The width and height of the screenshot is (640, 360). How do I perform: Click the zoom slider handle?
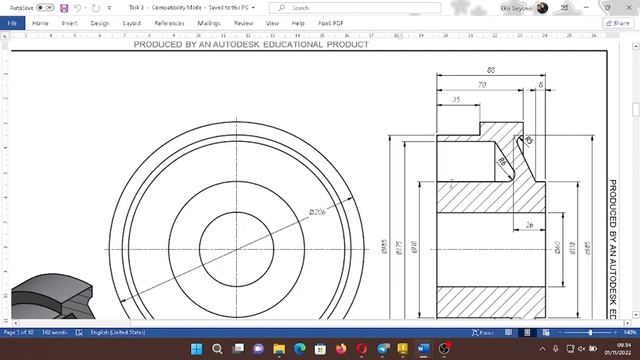pyautogui.click(x=590, y=333)
